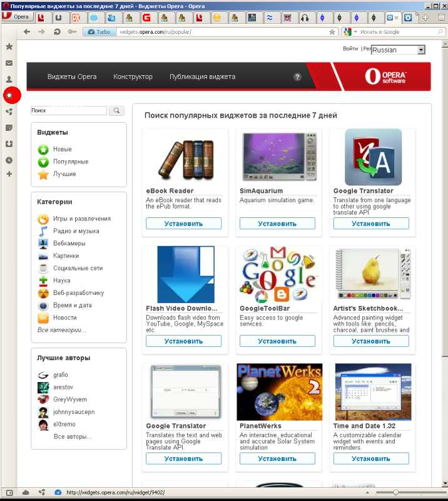
Task: Open the Widgets gear panel in sidebar
Action: pos(10,95)
